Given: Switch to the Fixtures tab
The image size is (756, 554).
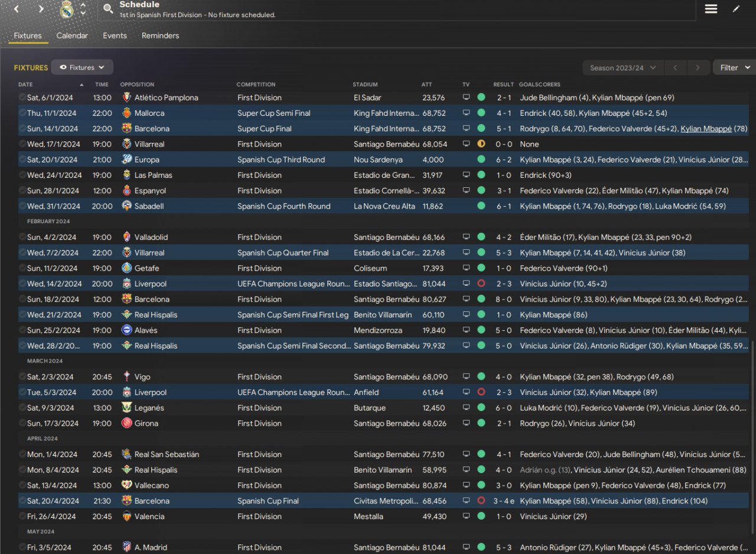Looking at the screenshot, I should (x=28, y=35).
